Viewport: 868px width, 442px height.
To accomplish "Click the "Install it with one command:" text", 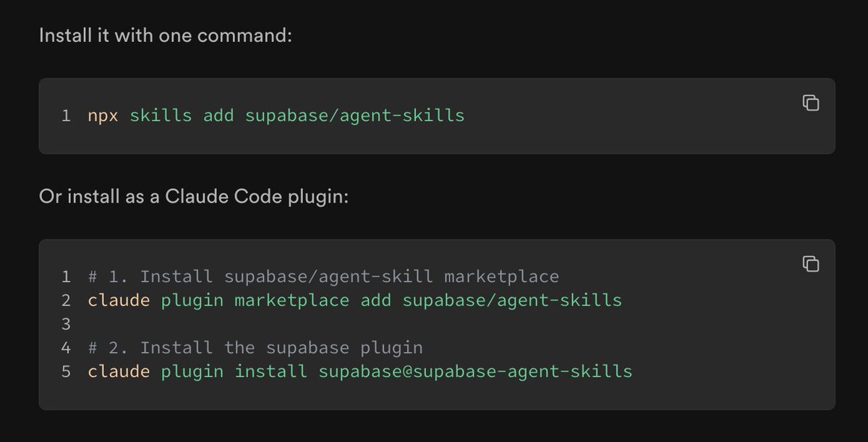I will point(166,35).
